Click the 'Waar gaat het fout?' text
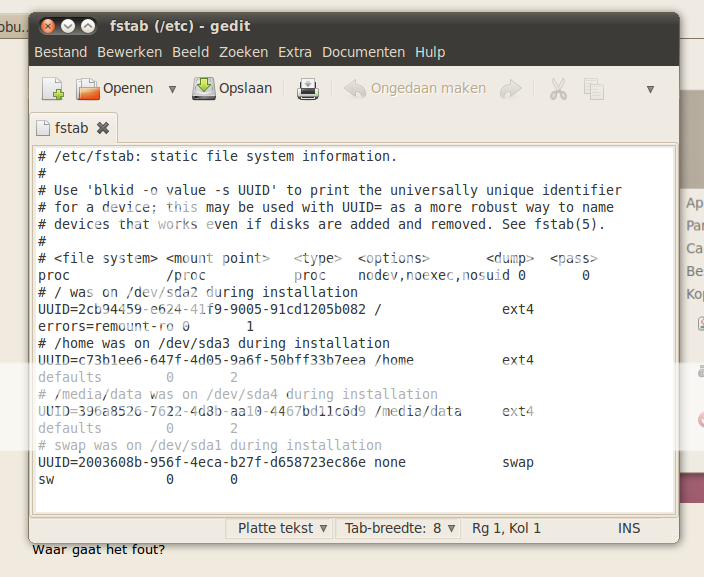704x577 pixels. point(99,550)
